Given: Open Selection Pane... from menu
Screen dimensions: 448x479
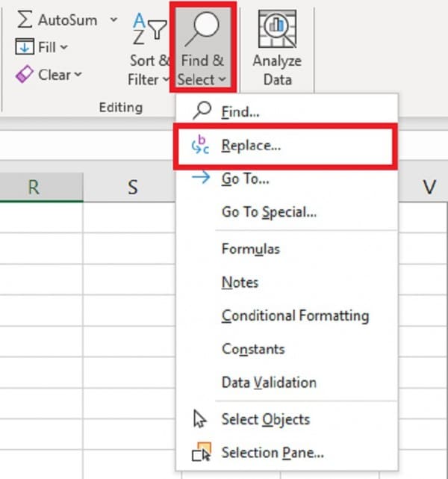Looking at the screenshot, I should [x=287, y=452].
